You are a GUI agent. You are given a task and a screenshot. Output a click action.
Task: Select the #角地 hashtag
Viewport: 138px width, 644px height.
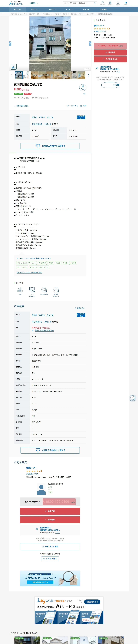coord(58,263)
